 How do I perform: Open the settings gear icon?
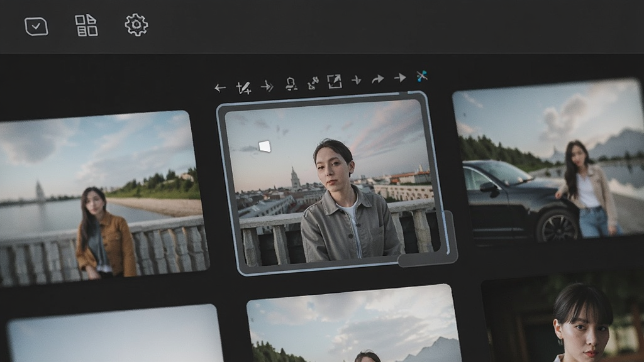coord(136,25)
